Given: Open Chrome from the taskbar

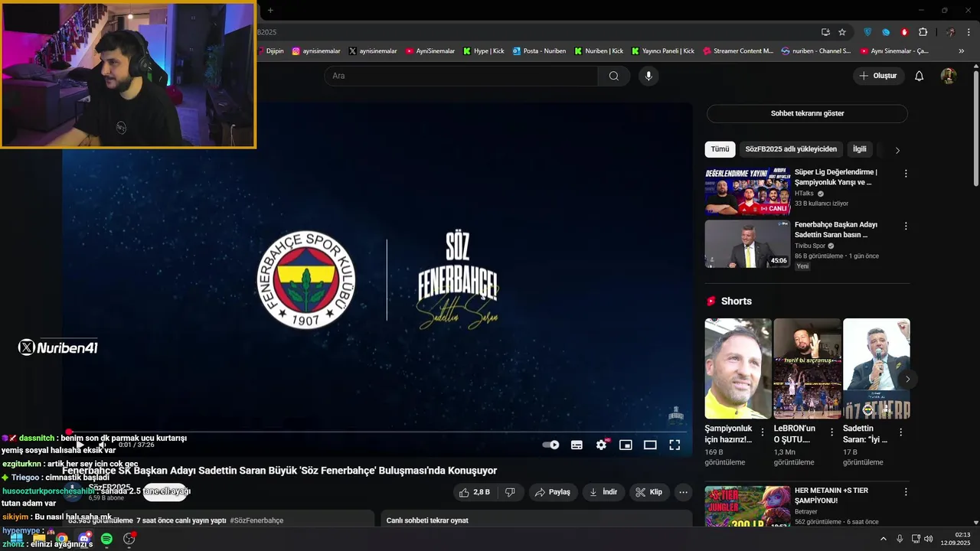Looking at the screenshot, I should (61, 539).
